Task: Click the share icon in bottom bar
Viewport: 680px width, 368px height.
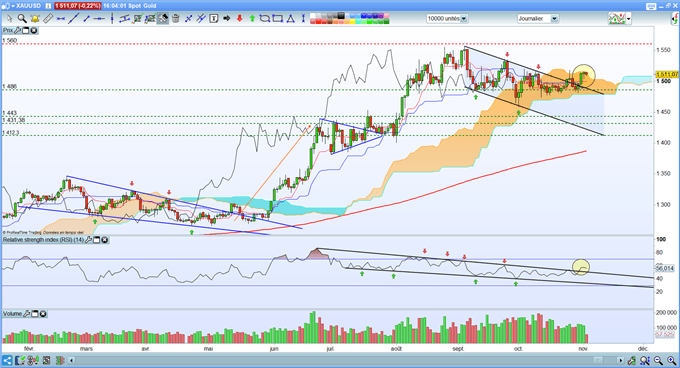Action: [7, 360]
